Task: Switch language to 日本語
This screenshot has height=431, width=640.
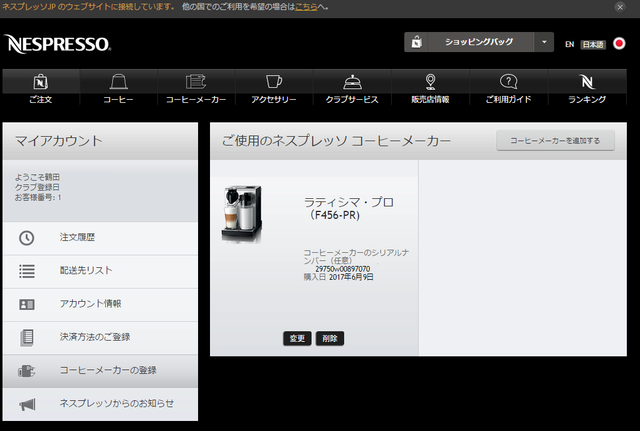Action: 593,44
